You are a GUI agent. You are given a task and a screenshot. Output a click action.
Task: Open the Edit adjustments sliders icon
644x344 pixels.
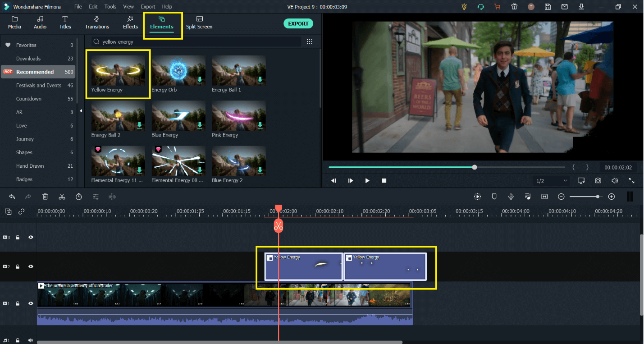96,197
